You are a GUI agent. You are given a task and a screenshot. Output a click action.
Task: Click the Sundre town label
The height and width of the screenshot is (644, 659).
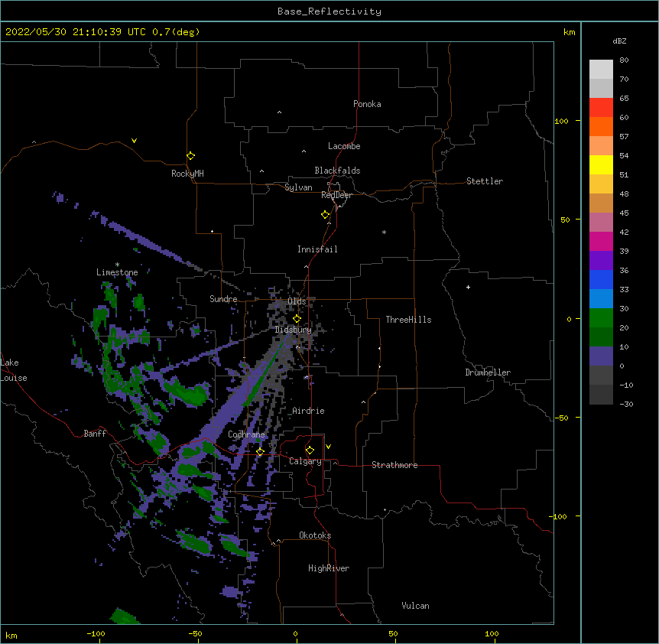coord(223,299)
